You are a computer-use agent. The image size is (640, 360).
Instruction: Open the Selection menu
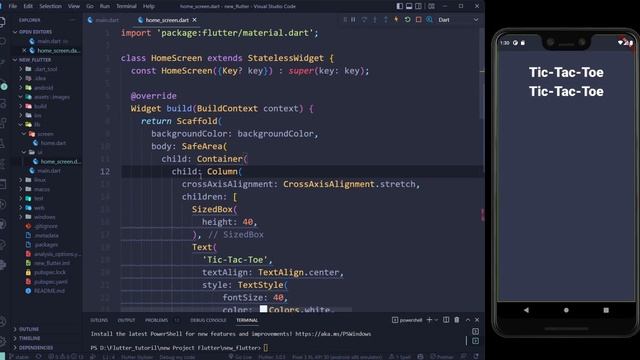[51, 6]
